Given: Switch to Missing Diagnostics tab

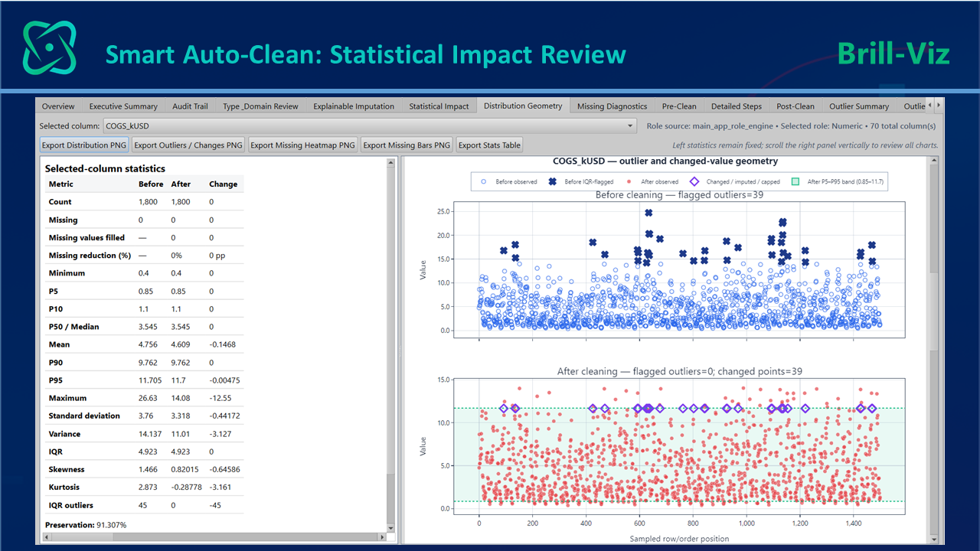Looking at the screenshot, I should click(612, 106).
